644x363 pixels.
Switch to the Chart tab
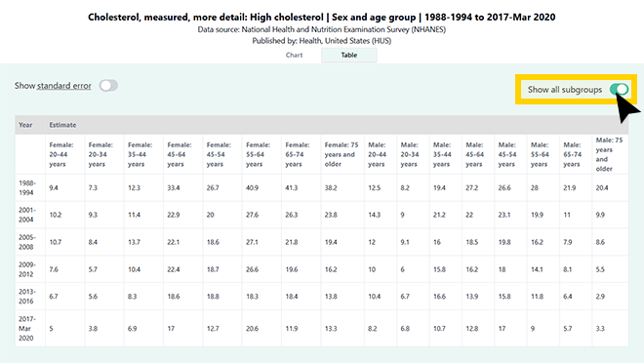pos(294,55)
